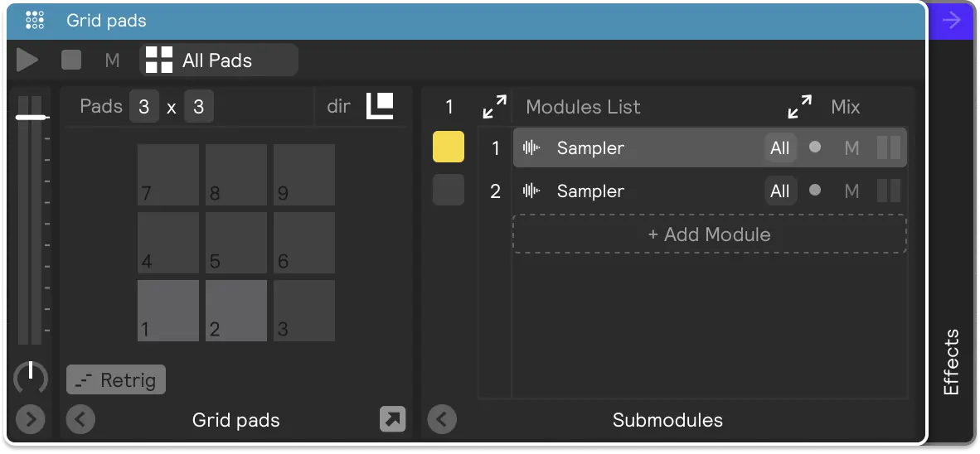This screenshot has height=454, width=980.
Task: Expand the Mix section with arrows icon
Action: (800, 107)
